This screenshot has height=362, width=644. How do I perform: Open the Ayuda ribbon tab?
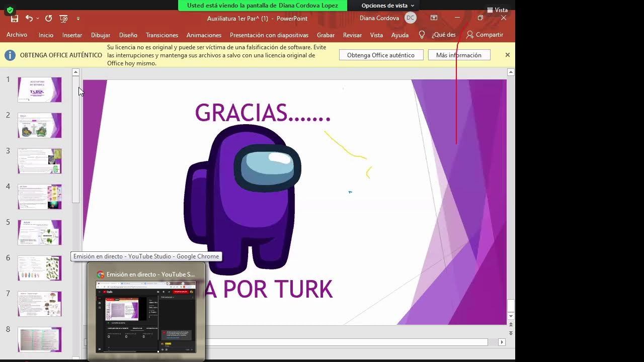[400, 35]
